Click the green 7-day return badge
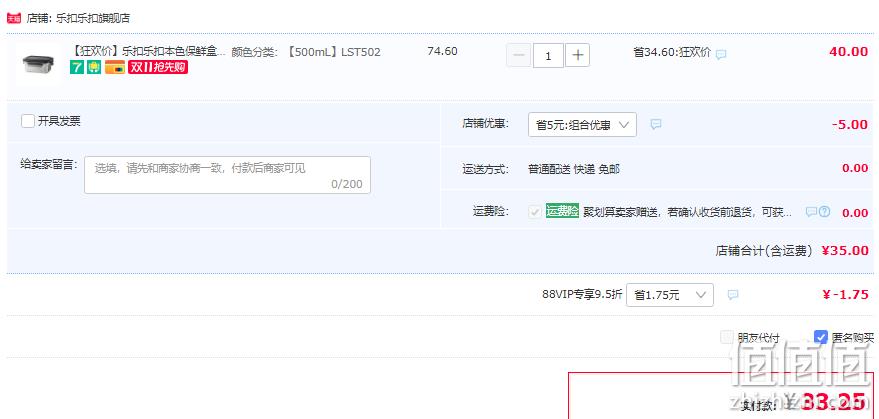The height and width of the screenshot is (419, 879). (x=76, y=68)
